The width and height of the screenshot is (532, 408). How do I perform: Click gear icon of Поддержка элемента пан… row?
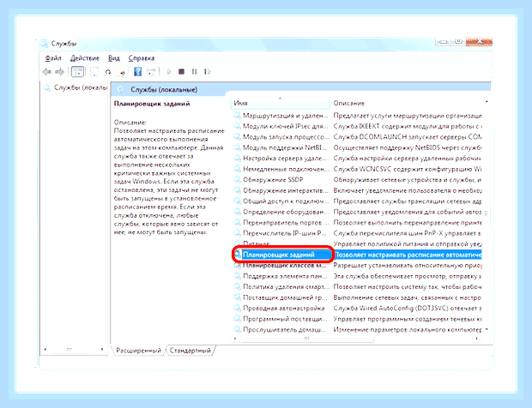coord(237,276)
